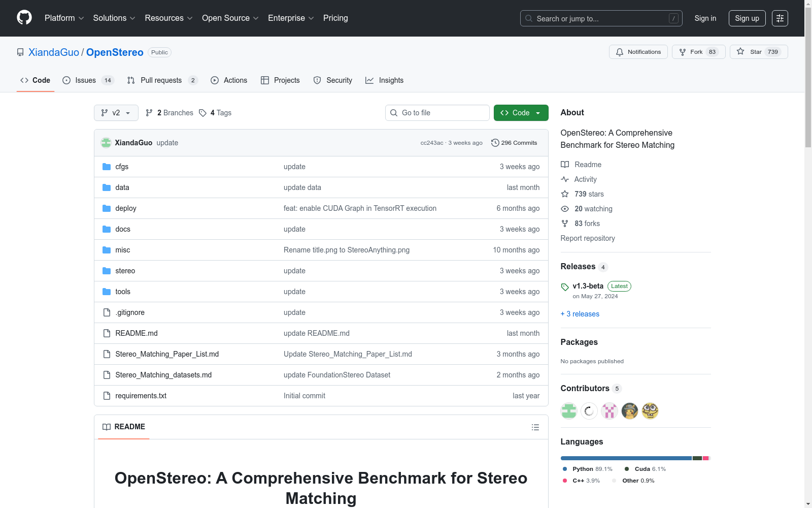Open the global navigation menu icon
Image resolution: width=812 pixels, height=508 pixels.
coord(780,18)
